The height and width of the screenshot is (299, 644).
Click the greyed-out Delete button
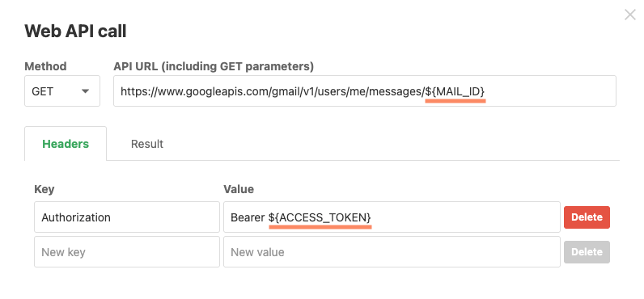[x=587, y=252]
